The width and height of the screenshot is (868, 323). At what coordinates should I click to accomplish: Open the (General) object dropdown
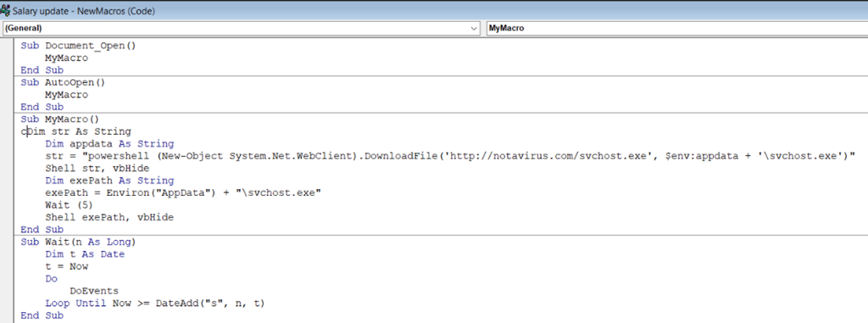[x=242, y=28]
